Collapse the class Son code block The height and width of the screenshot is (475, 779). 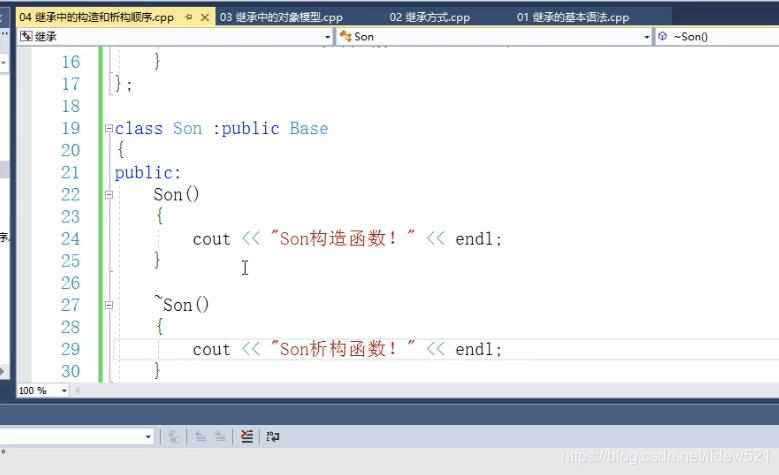tap(109, 129)
